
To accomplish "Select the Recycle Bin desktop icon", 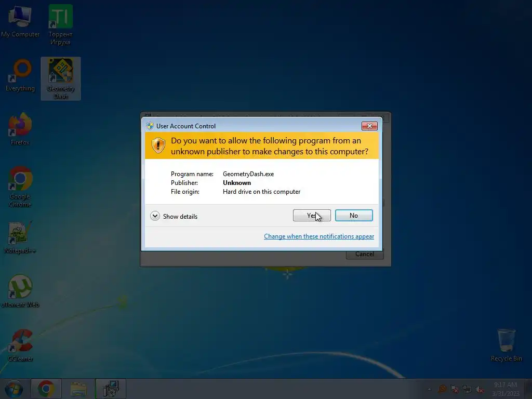I will (x=506, y=345).
